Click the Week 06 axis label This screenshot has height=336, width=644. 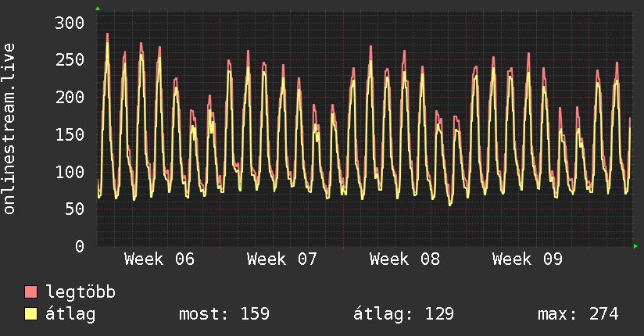pyautogui.click(x=159, y=259)
